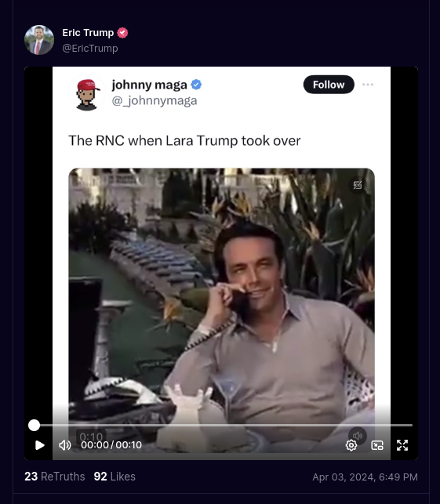The width and height of the screenshot is (440, 504).
Task: Open the @EricTrump handle link
Action: [90, 49]
